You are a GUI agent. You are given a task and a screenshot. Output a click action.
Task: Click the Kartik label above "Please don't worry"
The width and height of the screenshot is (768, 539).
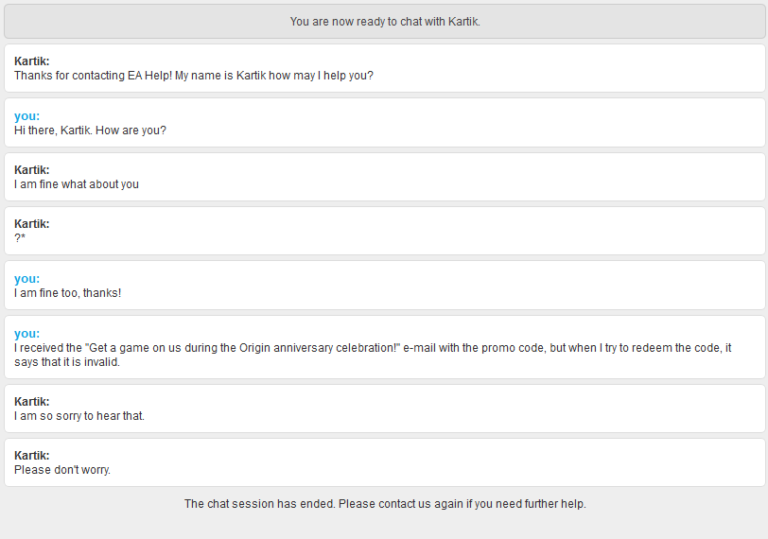[x=32, y=456]
